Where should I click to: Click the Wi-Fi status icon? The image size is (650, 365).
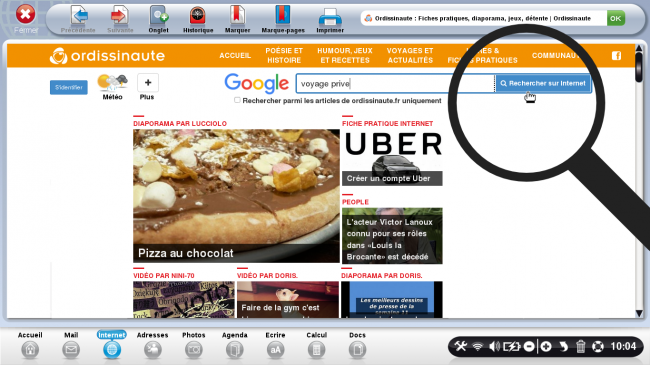[478, 346]
